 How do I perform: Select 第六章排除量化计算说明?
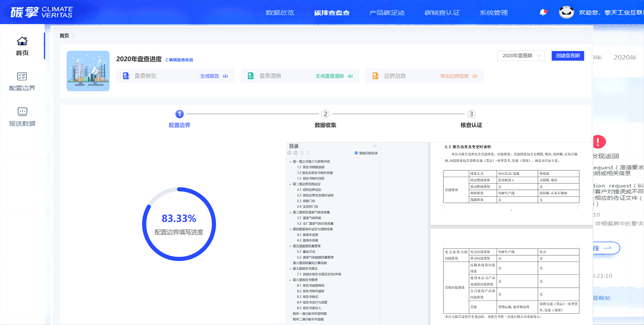coord(310,263)
